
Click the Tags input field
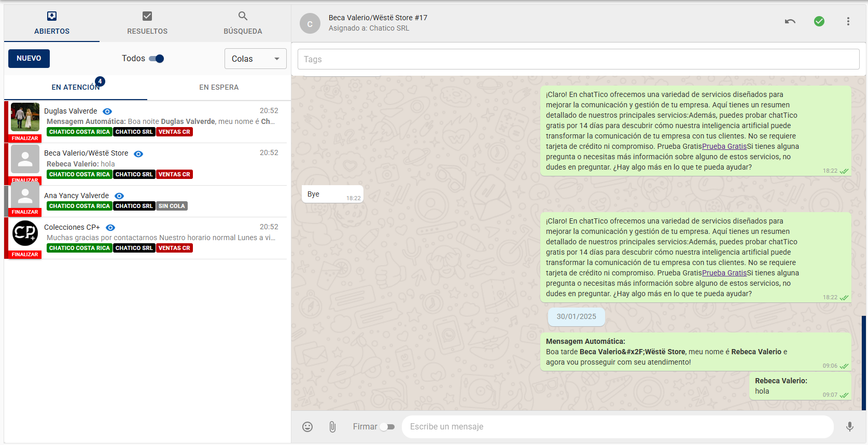point(579,59)
